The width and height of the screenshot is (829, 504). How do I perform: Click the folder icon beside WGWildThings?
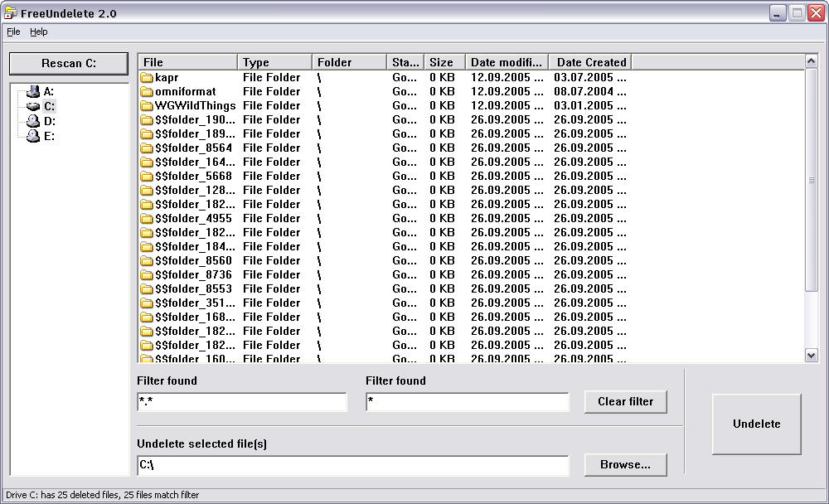147,106
